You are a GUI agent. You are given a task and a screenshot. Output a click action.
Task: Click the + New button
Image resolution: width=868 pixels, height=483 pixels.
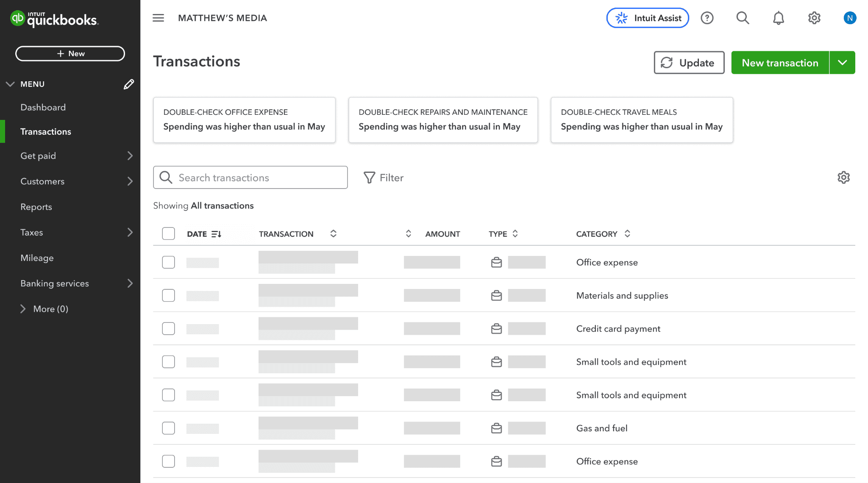70,53
